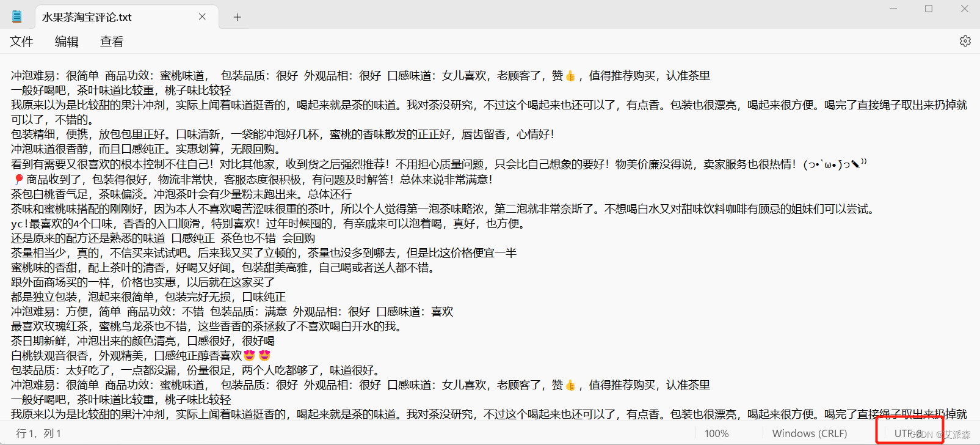Close the 水果茶淘宝评论.txt tab
Image resolution: width=980 pixels, height=445 pixels.
(202, 17)
